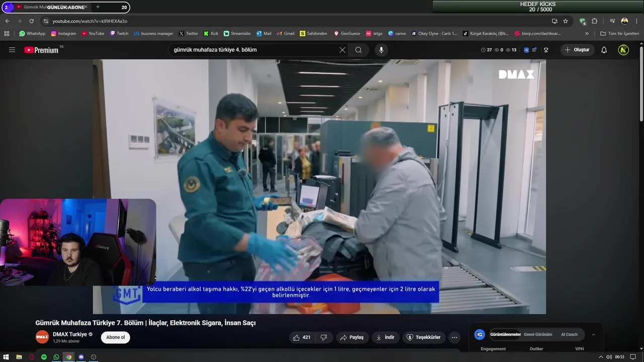Image resolution: width=644 pixels, height=362 pixels.
Task: Switch to the Genel Görünüm tab
Action: pyautogui.click(x=538, y=334)
